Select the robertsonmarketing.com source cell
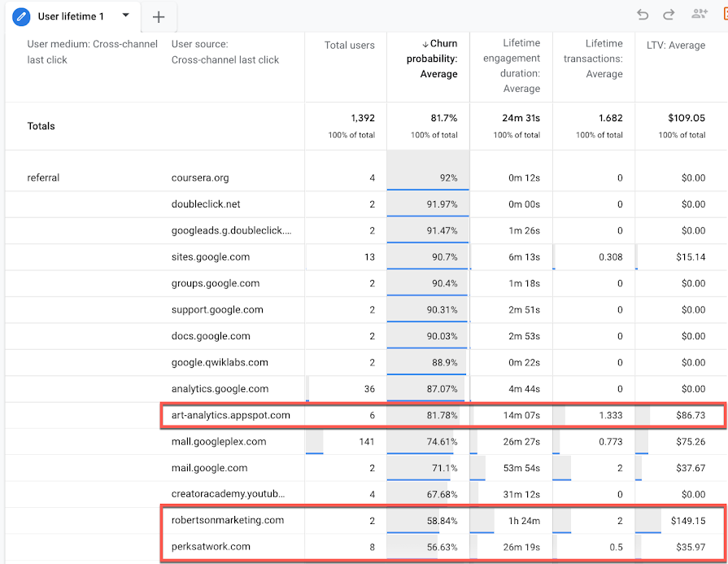 pyautogui.click(x=228, y=520)
